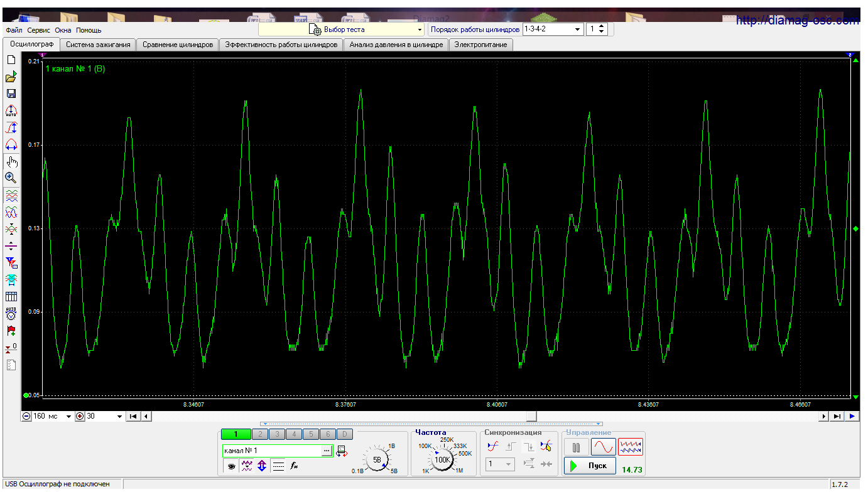Open the Помощь menu
868x492 pixels.
click(x=89, y=30)
